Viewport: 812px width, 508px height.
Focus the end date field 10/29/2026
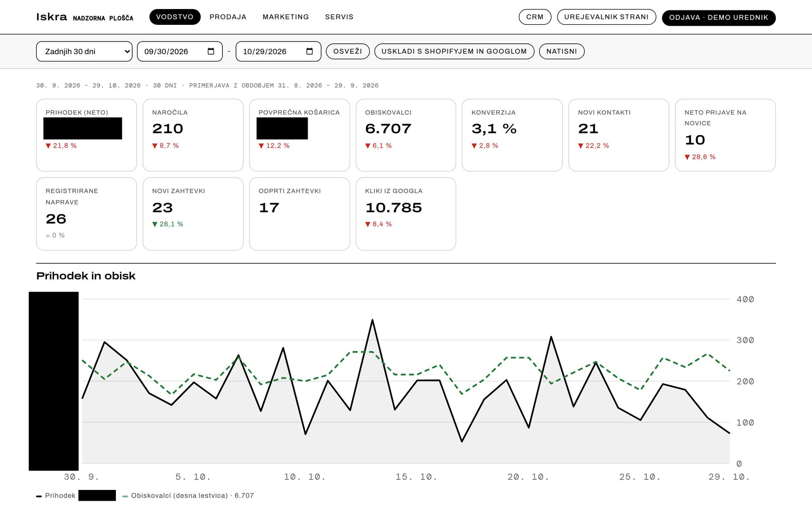pyautogui.click(x=278, y=51)
